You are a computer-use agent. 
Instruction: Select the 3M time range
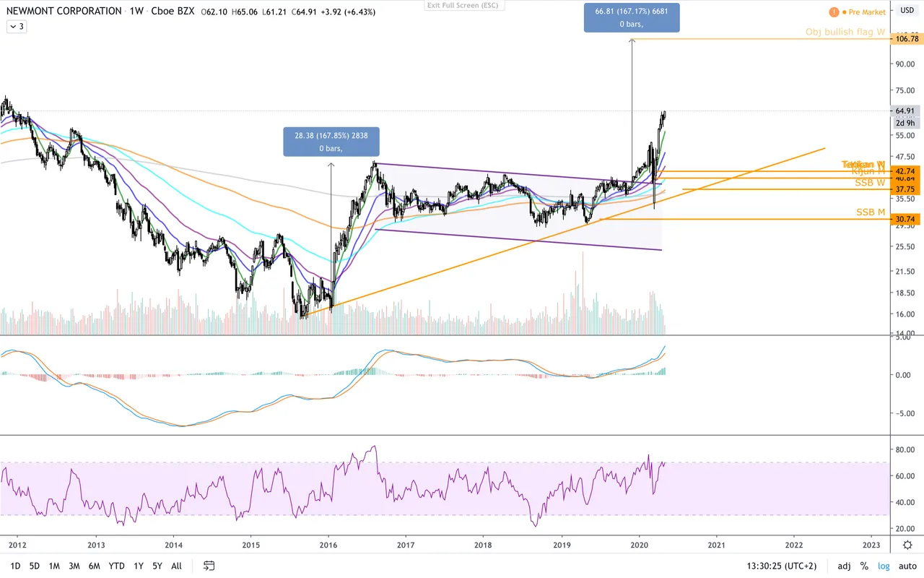coord(74,566)
